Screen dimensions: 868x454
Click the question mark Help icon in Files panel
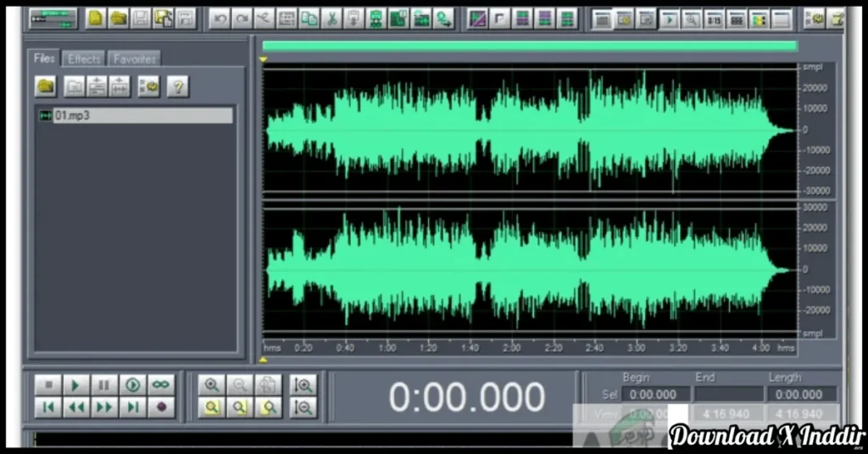pyautogui.click(x=177, y=86)
